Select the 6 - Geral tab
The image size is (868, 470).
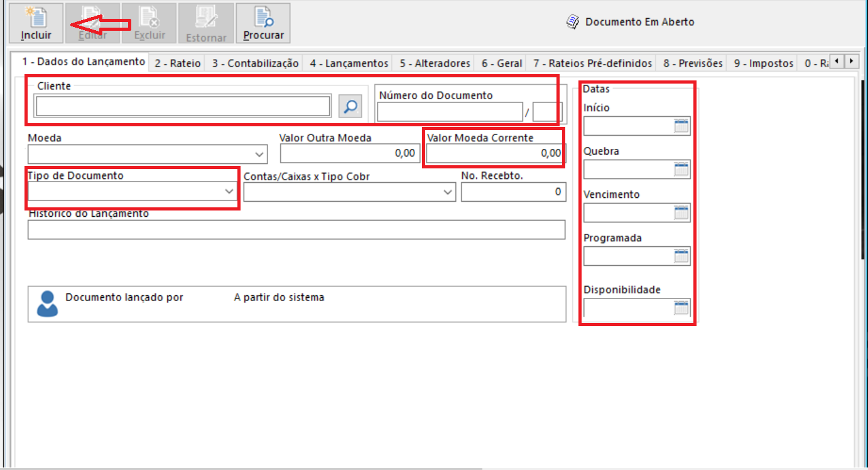pos(502,63)
